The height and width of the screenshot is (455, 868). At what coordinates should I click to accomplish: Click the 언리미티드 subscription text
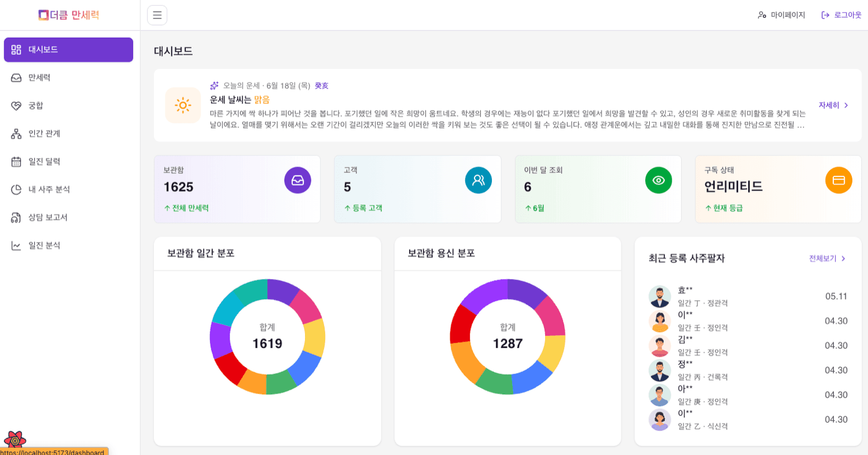coord(733,187)
